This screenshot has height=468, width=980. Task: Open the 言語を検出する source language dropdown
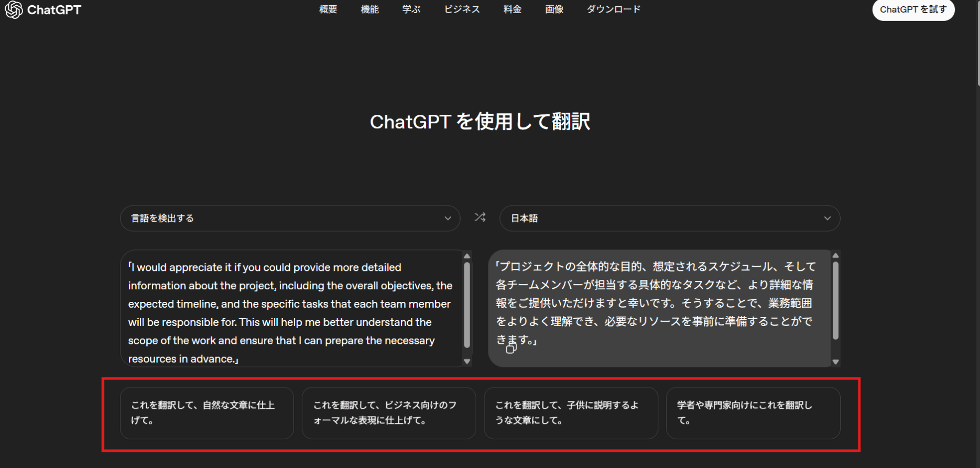click(290, 218)
